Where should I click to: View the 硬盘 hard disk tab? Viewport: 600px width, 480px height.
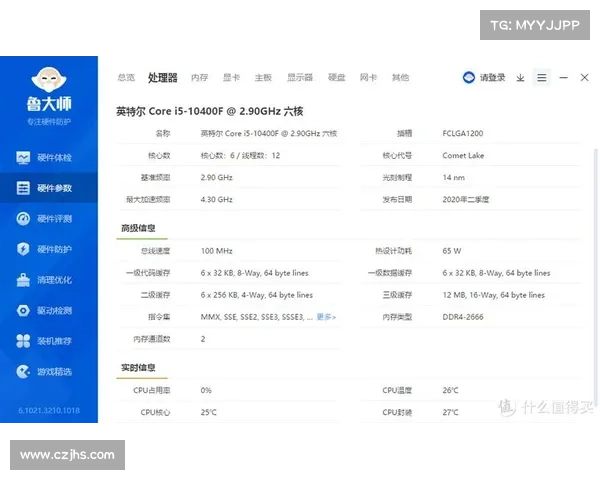pos(337,78)
